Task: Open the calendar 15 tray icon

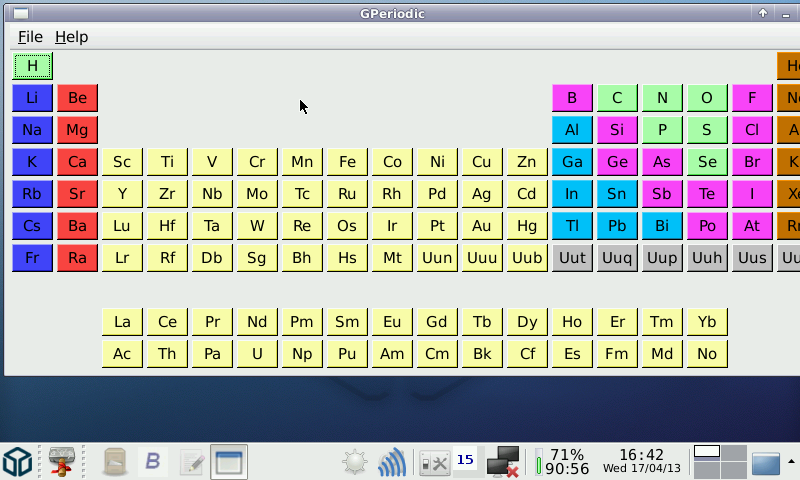Action: coord(465,460)
